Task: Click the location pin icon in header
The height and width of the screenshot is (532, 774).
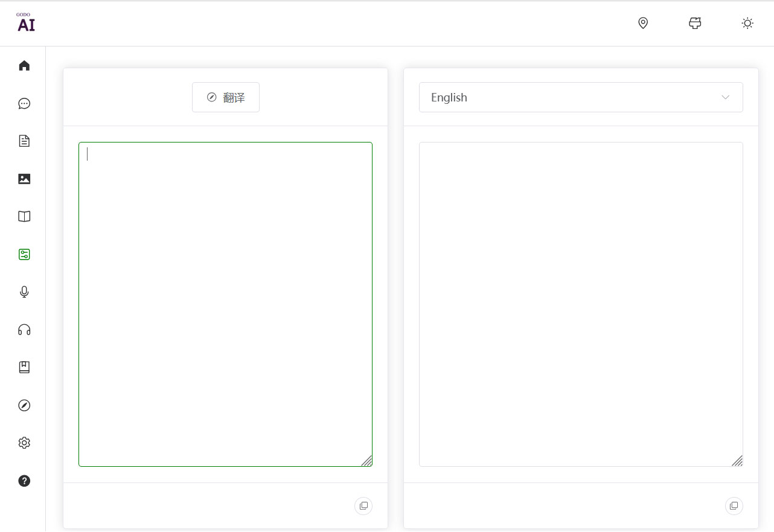Action: [643, 24]
